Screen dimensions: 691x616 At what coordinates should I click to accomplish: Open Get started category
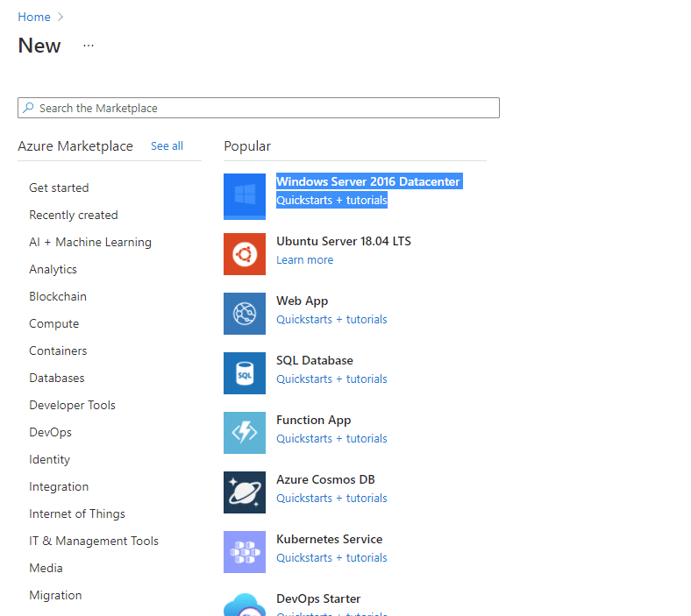tap(59, 188)
